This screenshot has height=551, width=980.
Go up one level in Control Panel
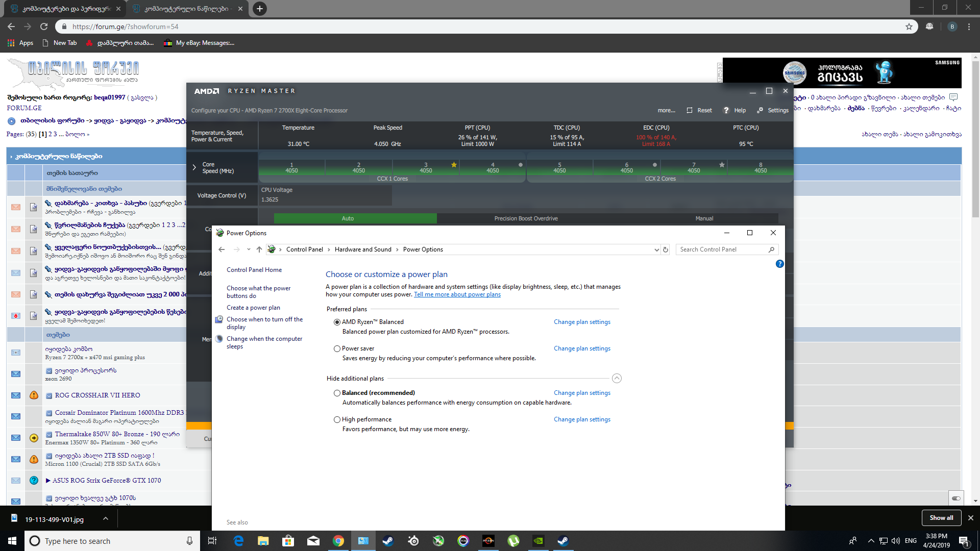pyautogui.click(x=259, y=249)
